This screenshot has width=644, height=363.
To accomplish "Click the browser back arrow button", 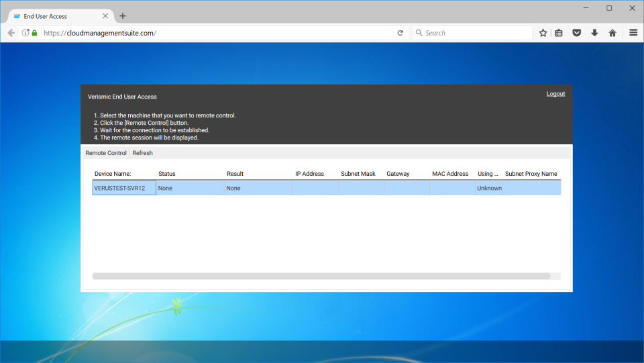I will [x=11, y=33].
